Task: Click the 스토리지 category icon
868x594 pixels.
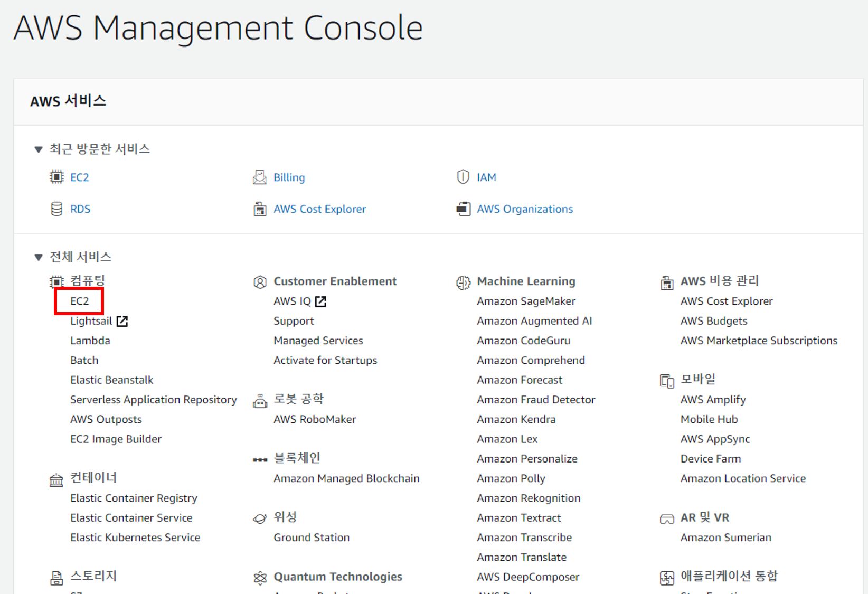Action: pyautogui.click(x=56, y=578)
